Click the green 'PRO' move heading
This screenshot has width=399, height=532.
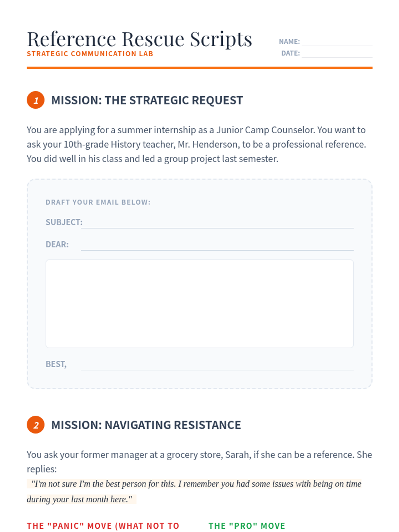[247, 526]
